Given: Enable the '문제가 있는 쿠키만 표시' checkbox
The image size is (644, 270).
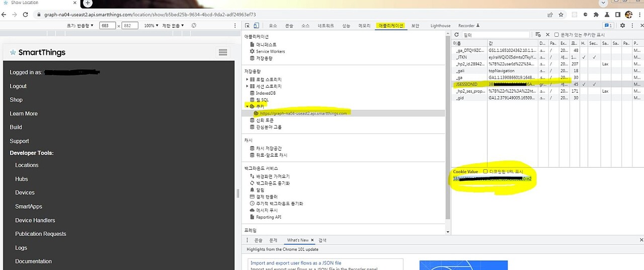Looking at the screenshot, I should point(556,35).
